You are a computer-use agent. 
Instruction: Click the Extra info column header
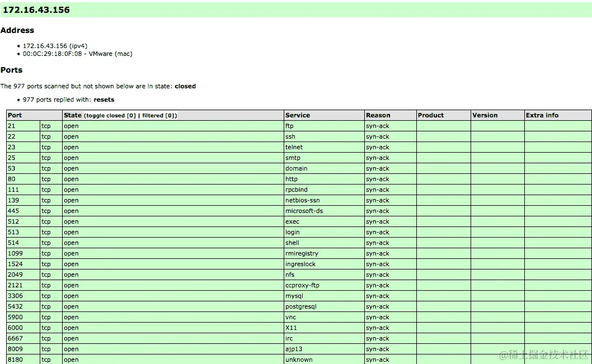tap(558, 115)
